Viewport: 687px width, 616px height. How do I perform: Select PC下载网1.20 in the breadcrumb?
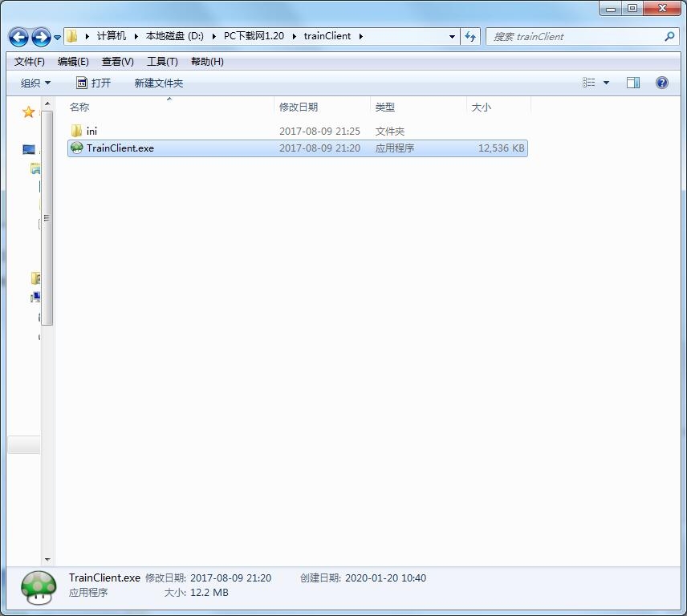pyautogui.click(x=254, y=36)
